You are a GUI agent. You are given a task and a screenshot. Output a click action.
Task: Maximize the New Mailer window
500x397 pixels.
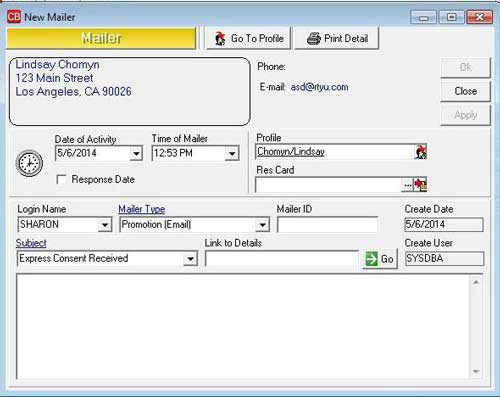coord(451,17)
